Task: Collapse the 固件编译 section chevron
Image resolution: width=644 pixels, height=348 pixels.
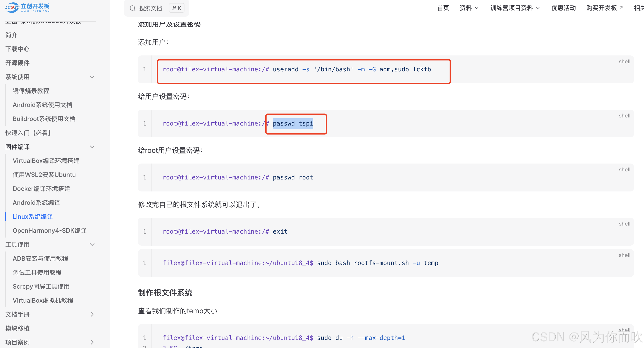Action: (x=92, y=147)
